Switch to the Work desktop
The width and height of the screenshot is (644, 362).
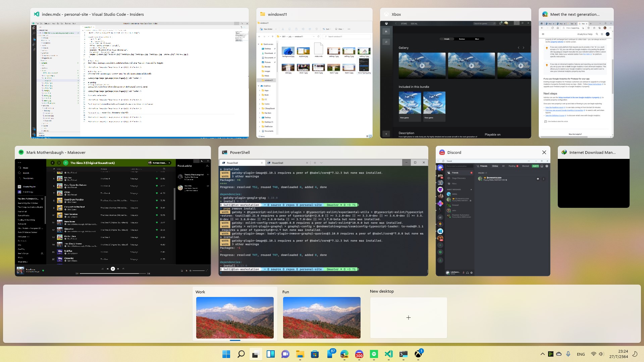235,317
